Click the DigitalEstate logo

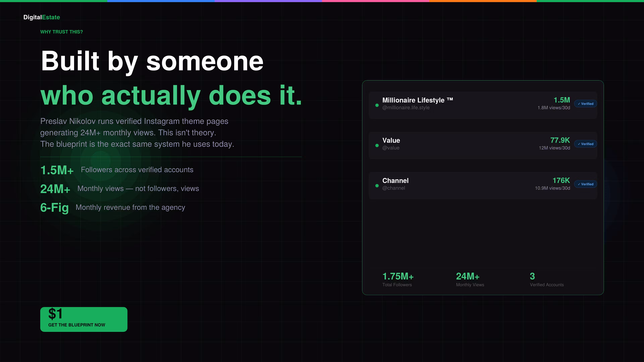(41, 17)
